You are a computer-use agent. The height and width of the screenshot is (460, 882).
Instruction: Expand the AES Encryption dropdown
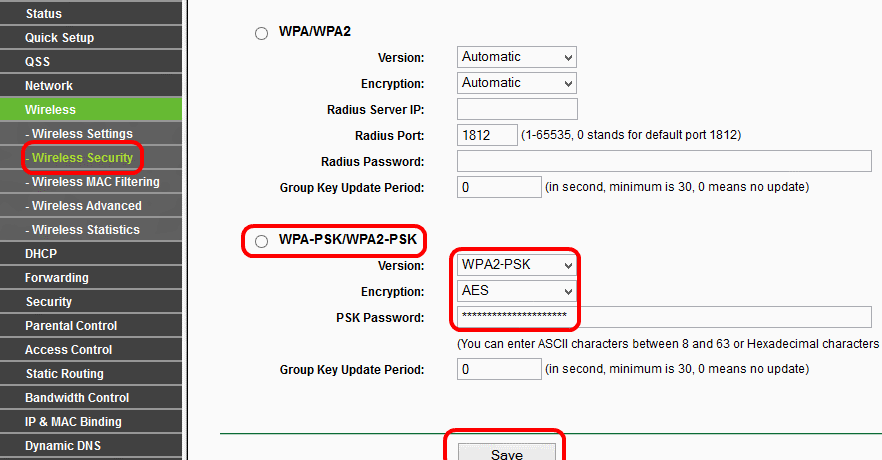click(x=517, y=291)
